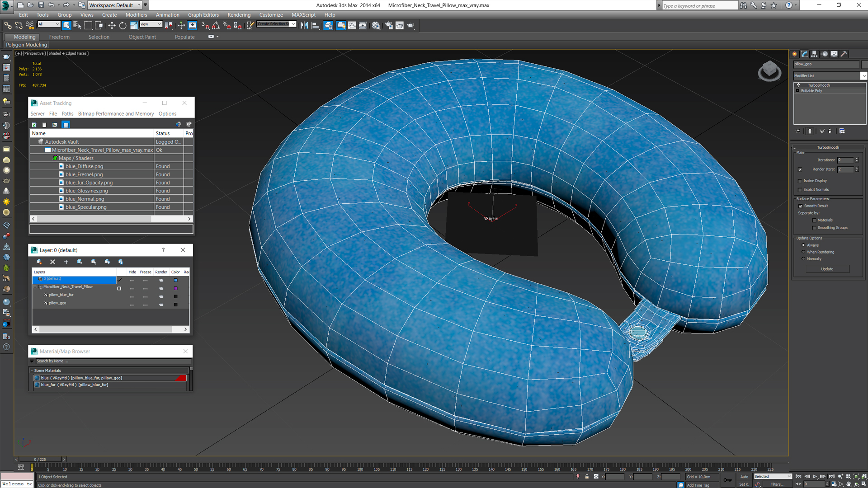Open Bitmap Performance and Memory menu
Screen dimensions: 868x488
[116, 114]
